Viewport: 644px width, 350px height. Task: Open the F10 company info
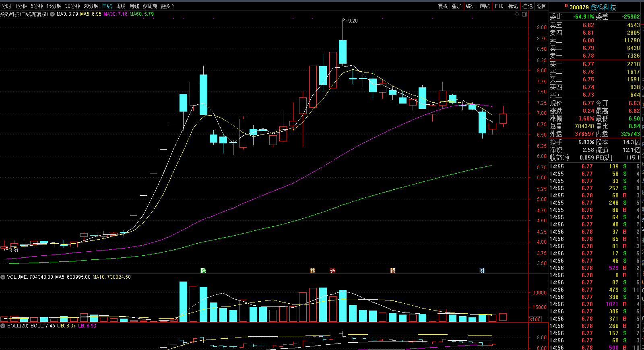tap(499, 6)
